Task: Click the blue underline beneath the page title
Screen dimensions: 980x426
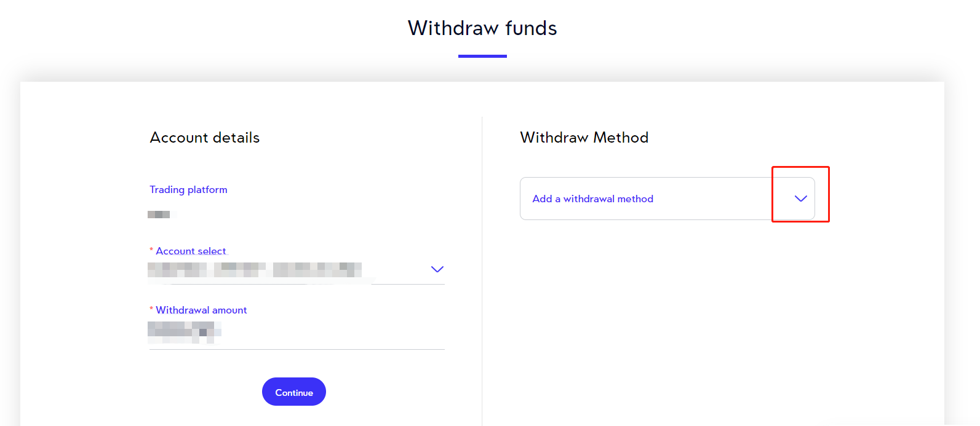Action: click(482, 56)
